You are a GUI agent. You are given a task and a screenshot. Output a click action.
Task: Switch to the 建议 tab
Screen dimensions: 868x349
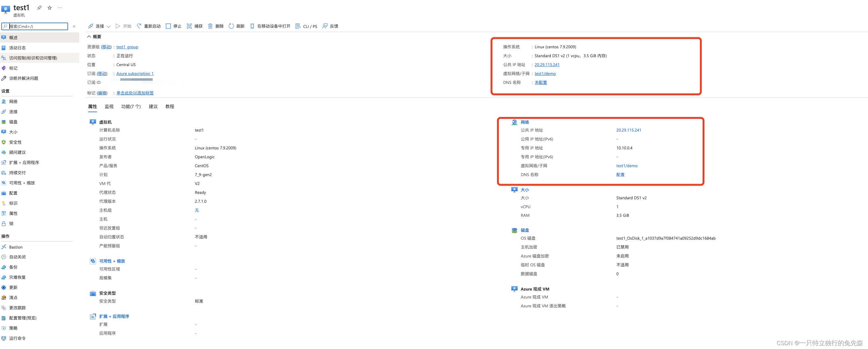coord(153,106)
